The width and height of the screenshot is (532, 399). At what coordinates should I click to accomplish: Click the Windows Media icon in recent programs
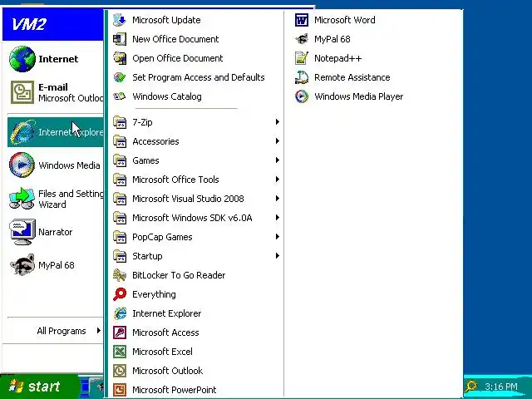point(22,165)
